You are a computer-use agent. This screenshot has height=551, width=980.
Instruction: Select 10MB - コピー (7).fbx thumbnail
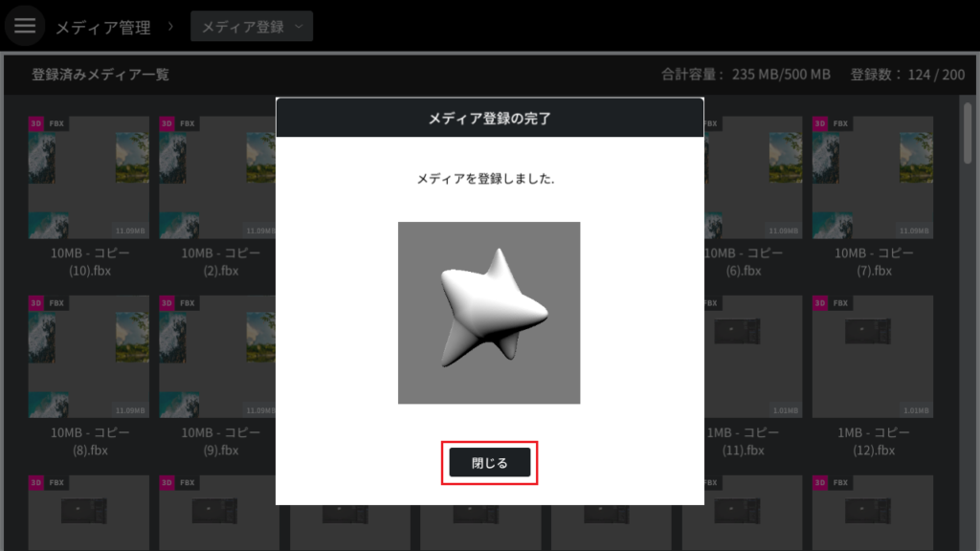click(x=873, y=177)
